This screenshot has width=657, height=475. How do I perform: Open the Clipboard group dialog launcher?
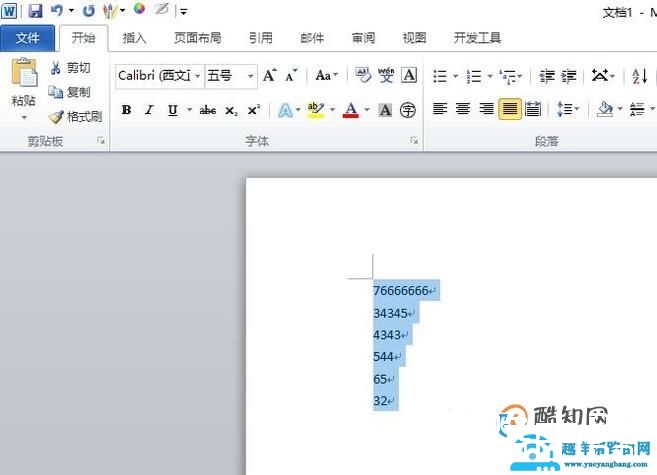click(x=101, y=140)
